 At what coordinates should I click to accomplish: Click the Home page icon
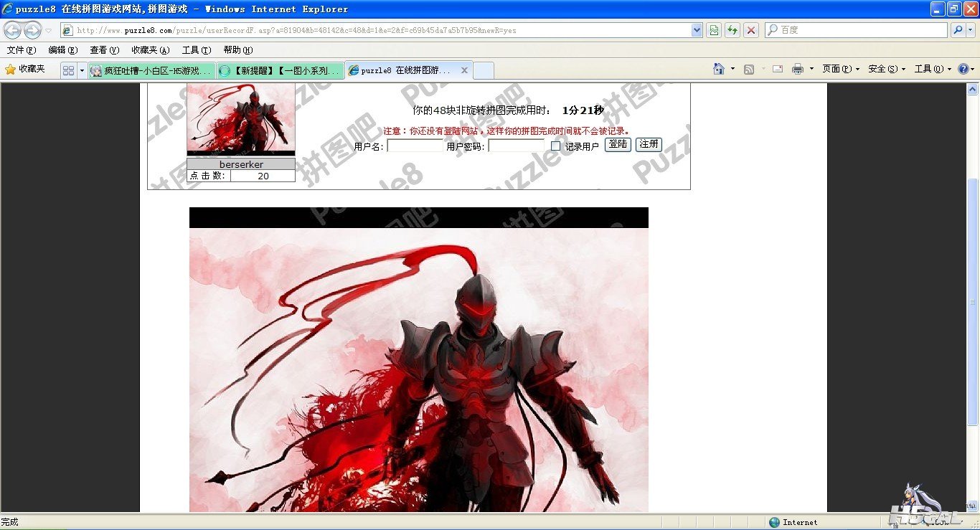coord(719,70)
